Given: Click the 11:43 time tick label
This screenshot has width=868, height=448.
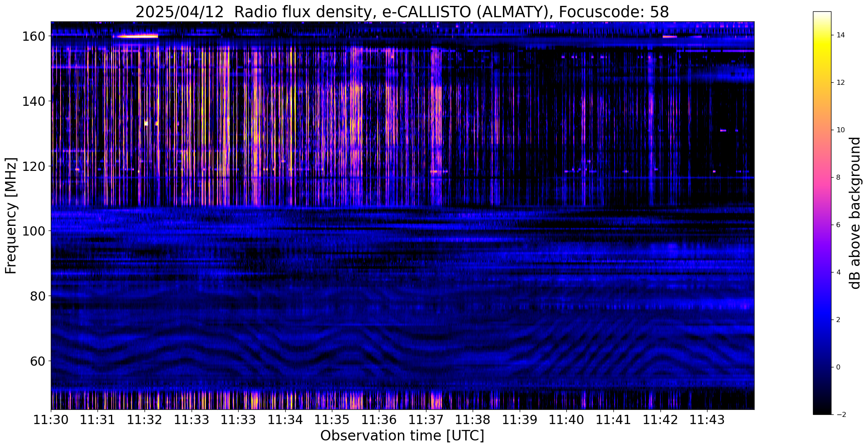Looking at the screenshot, I should pyautogui.click(x=707, y=420).
